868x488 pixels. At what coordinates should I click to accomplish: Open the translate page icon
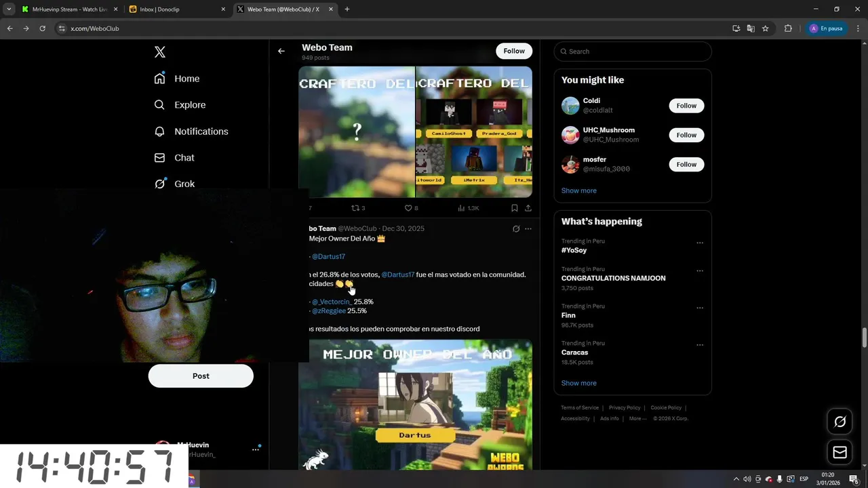point(751,28)
